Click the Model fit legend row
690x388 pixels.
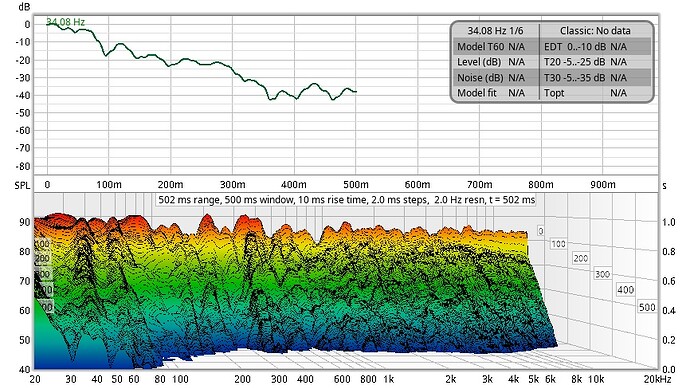(495, 93)
